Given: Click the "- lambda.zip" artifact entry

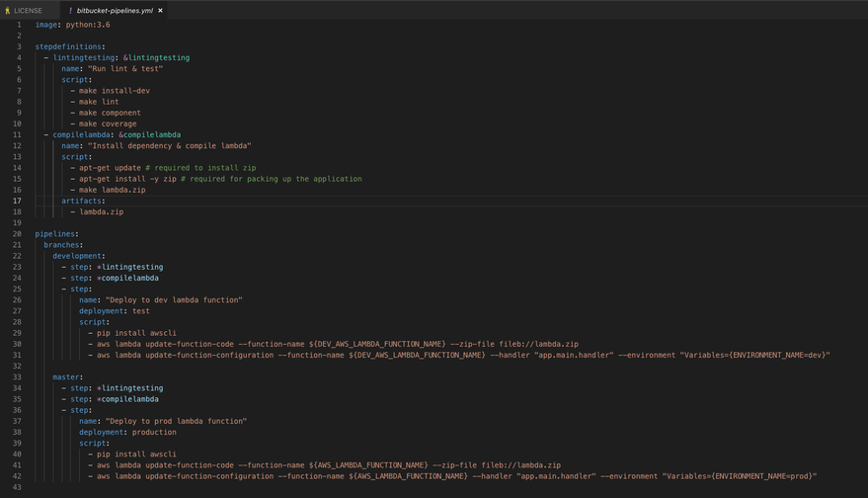Looking at the screenshot, I should 97,212.
